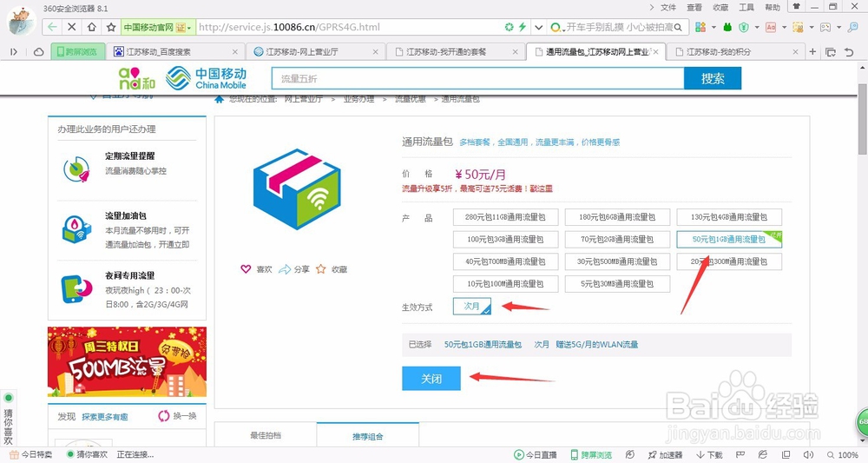
Task: Open the 中国移动官网 certificate dropdown
Action: (158, 27)
